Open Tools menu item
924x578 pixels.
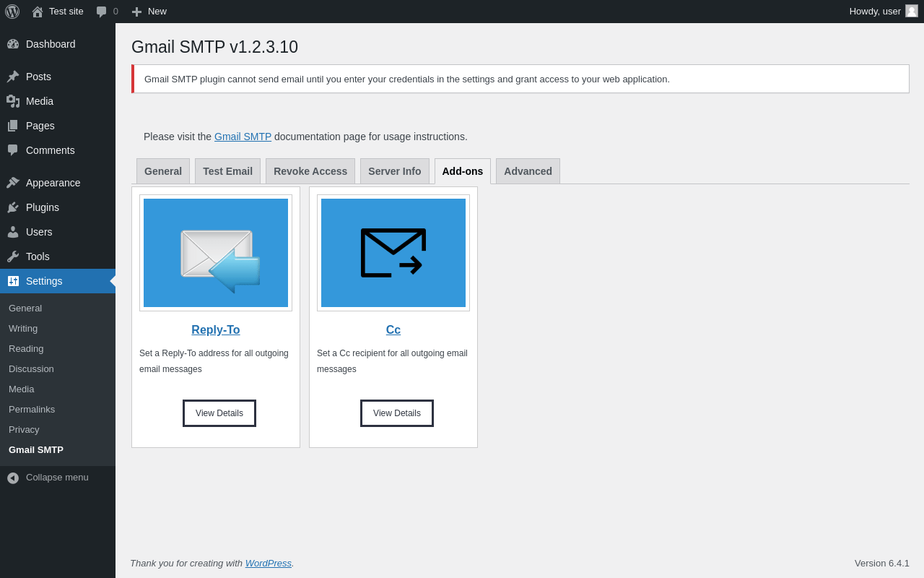pyautogui.click(x=58, y=256)
